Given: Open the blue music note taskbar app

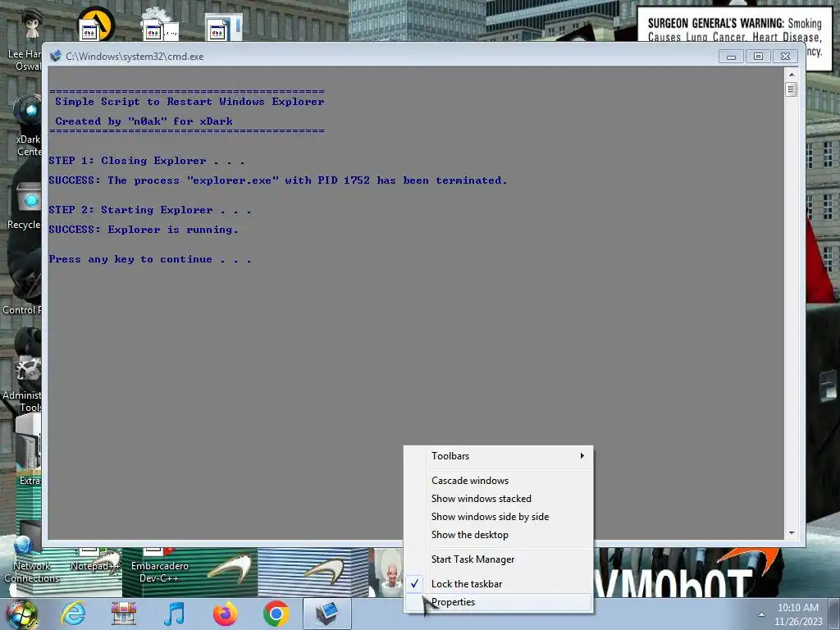Looking at the screenshot, I should click(174, 614).
